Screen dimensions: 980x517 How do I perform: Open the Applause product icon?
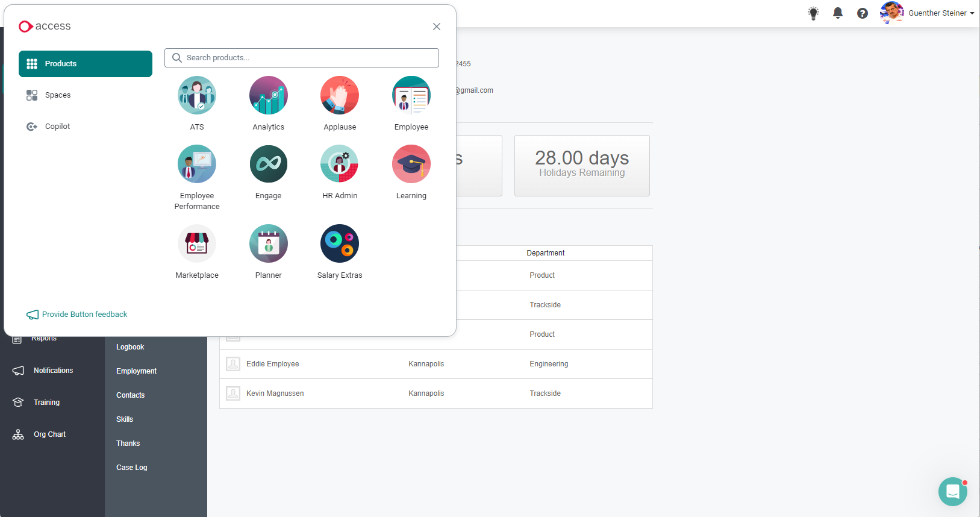[340, 95]
